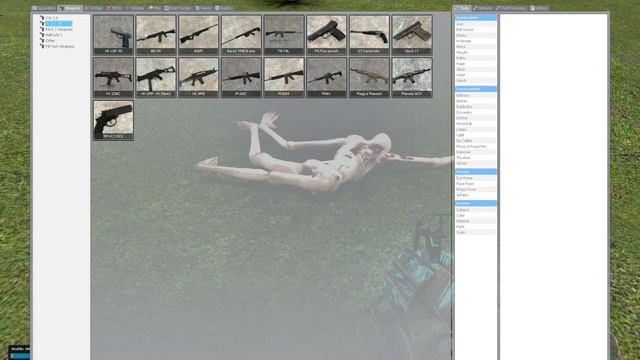Select the Motor tool
This screenshot has width=640, height=360.
click(476, 47)
